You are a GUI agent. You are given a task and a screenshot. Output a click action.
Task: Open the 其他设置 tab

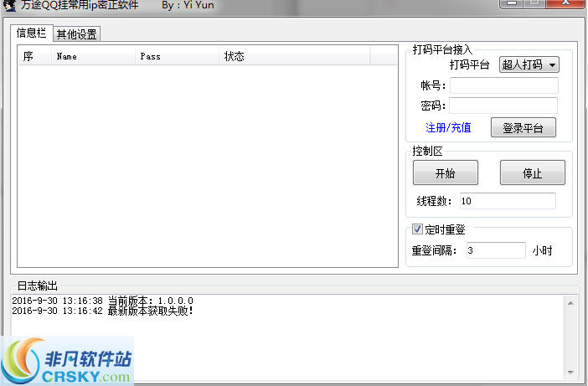pos(76,34)
